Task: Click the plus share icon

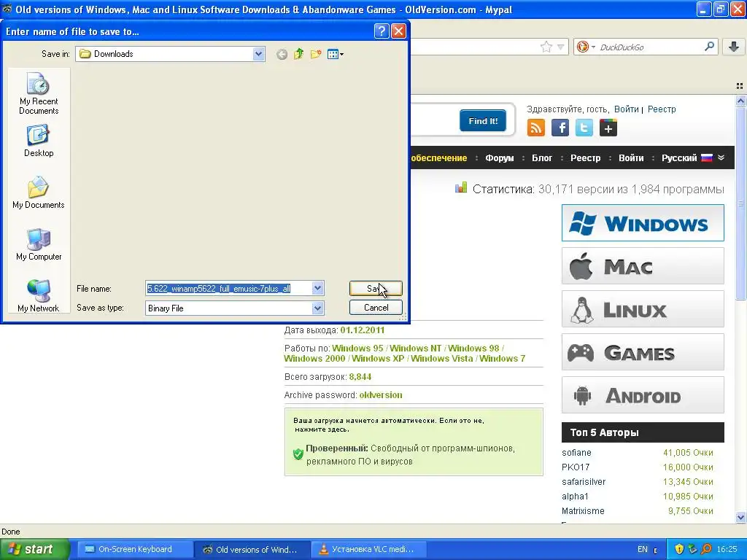Action: pyautogui.click(x=608, y=128)
